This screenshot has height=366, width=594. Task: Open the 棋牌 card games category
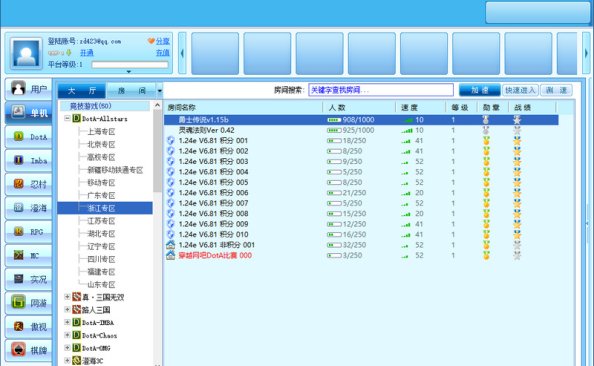click(x=29, y=350)
